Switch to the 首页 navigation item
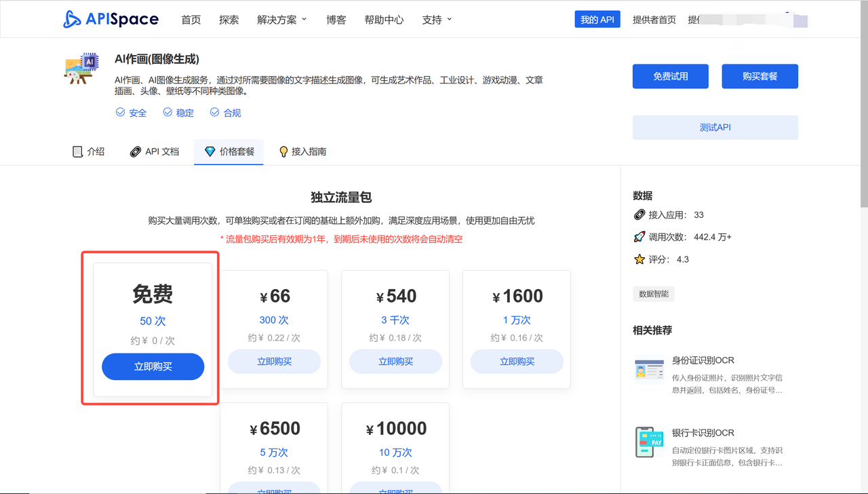The image size is (868, 494). (191, 19)
